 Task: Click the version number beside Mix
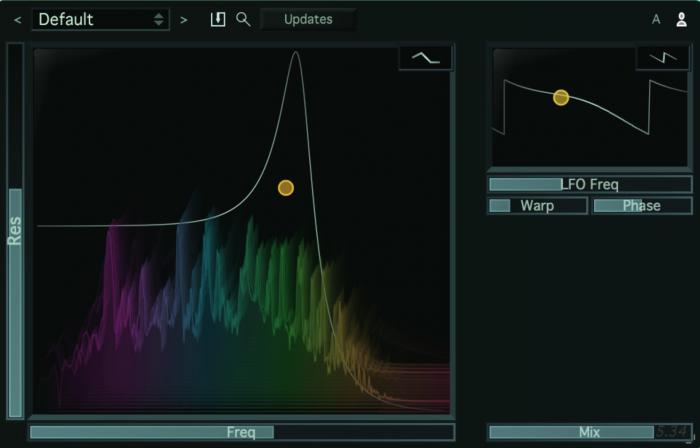(x=673, y=431)
